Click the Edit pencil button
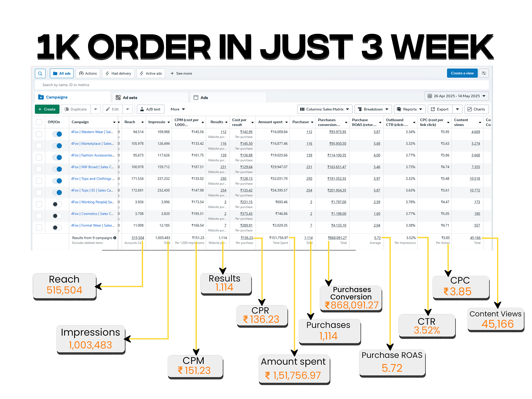The height and width of the screenshot is (399, 532). (x=113, y=109)
